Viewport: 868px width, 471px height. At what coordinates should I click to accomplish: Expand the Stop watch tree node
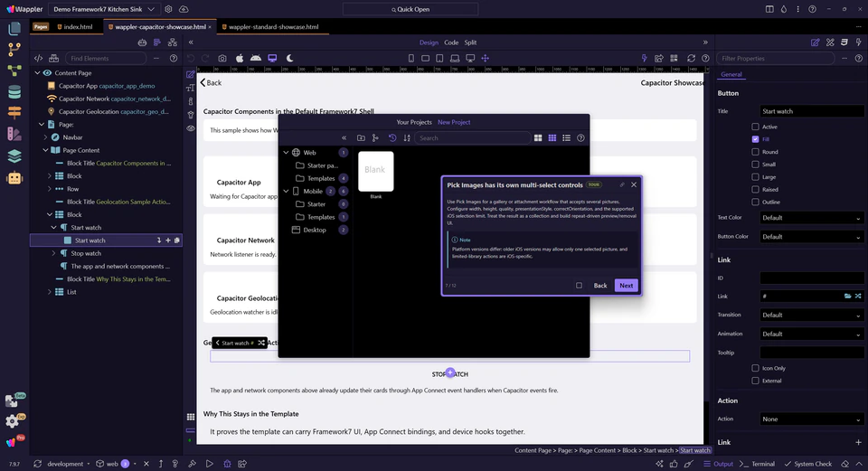point(53,253)
